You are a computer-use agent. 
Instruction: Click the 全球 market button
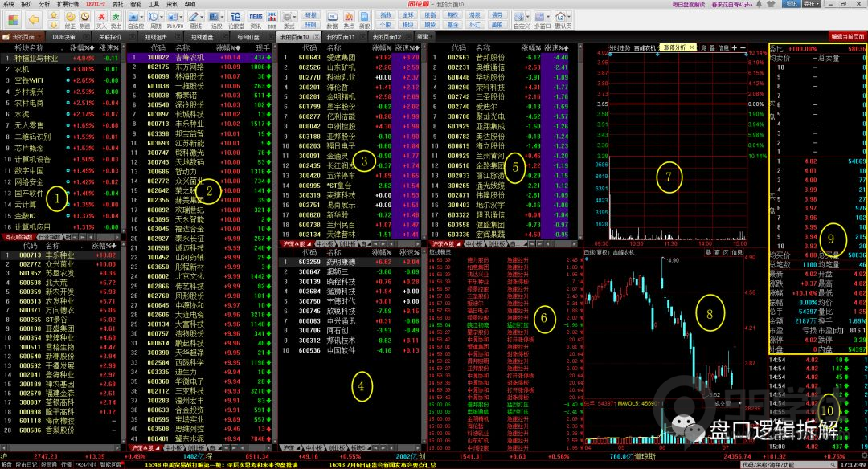click(408, 14)
